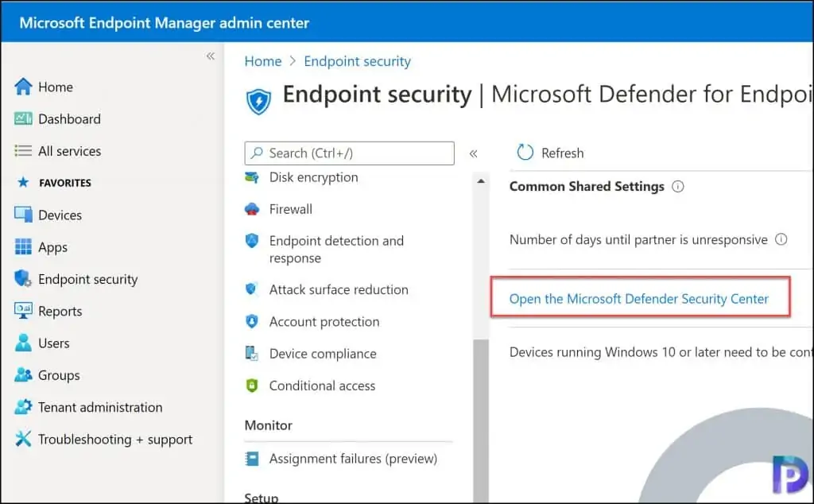Click the Endpoint security breadcrumb link
Viewport: 814px width, 504px height.
coord(358,61)
